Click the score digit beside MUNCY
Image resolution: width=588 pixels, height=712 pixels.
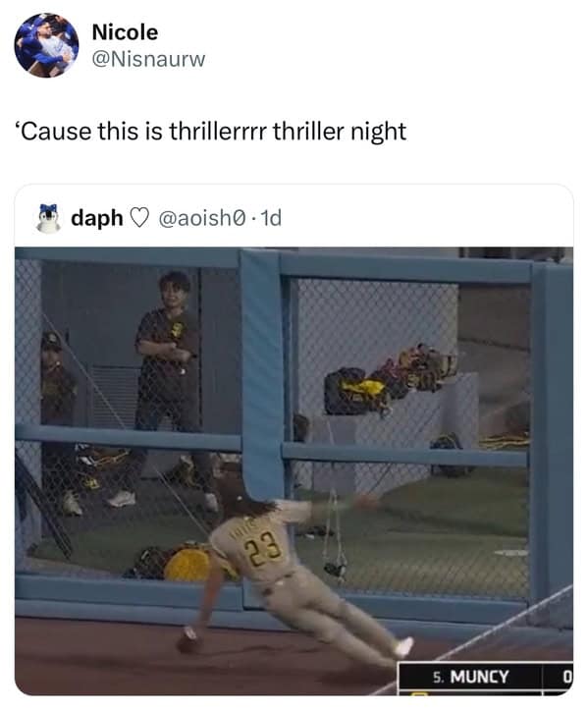point(566,677)
